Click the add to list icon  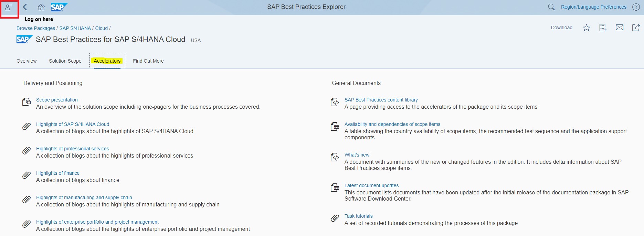point(603,28)
